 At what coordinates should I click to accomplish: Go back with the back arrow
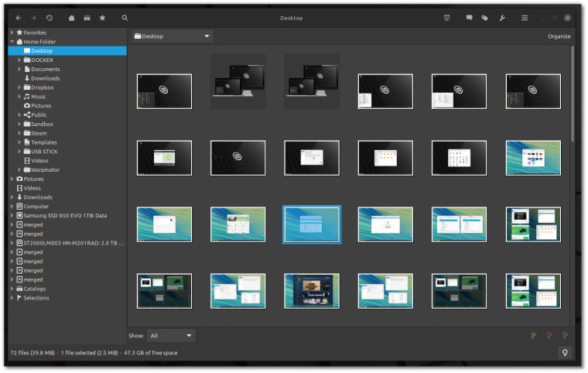tap(19, 18)
